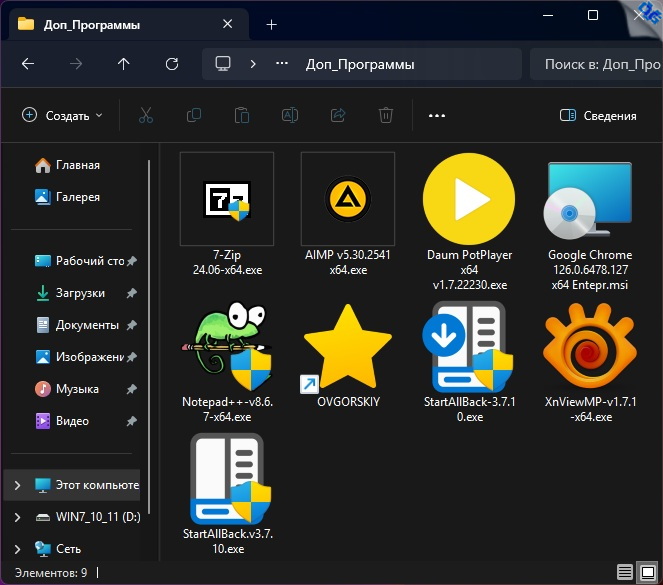663x585 pixels.
Task: Expand the Этот компьютер tree node
Action: 17,485
